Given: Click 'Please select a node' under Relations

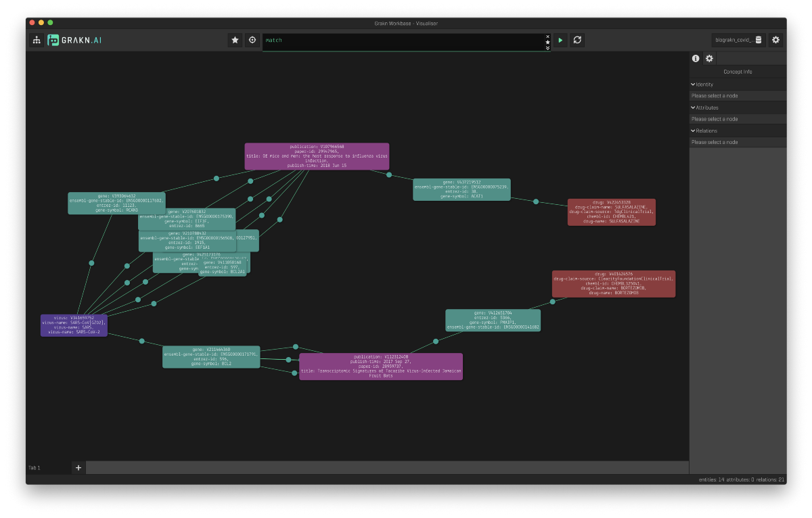Looking at the screenshot, I should [715, 142].
